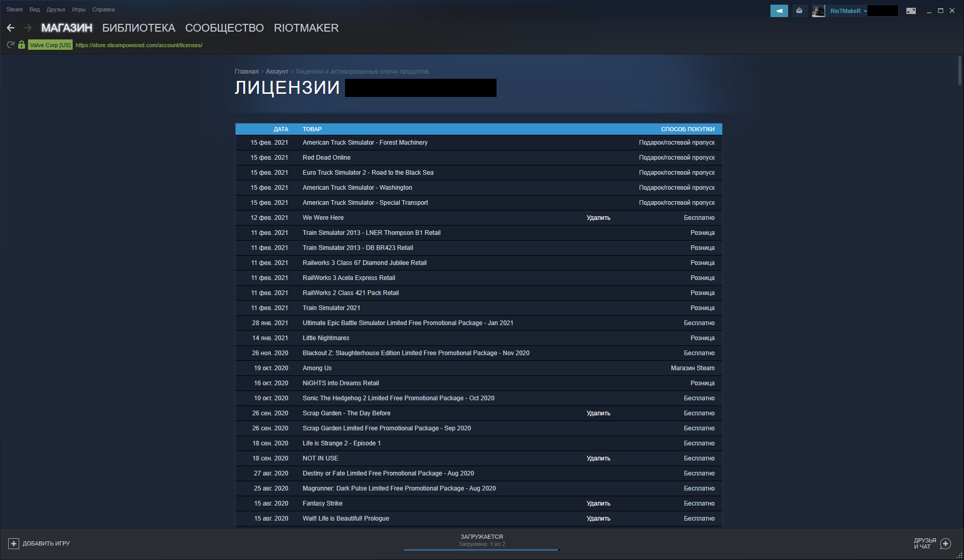Viewport: 964px width, 560px height.
Task: Remove Wait! Life is Beautiful! Prologue
Action: [x=598, y=519]
